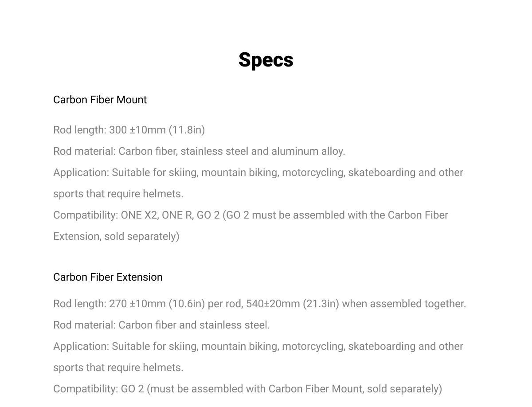Click the Mount's rod material line

pyautogui.click(x=199, y=151)
